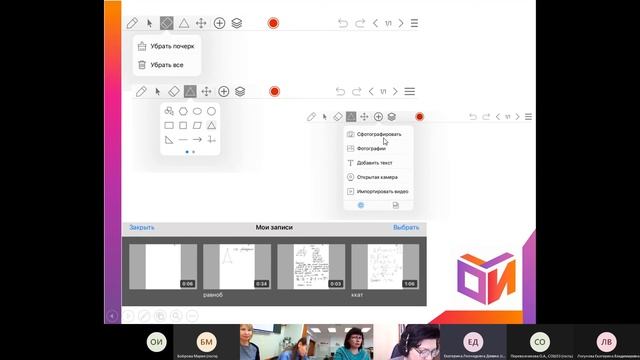Click back arrow circle on the slide's purple sidebar
Viewport: 640px width, 360px height.
[x=112, y=316]
